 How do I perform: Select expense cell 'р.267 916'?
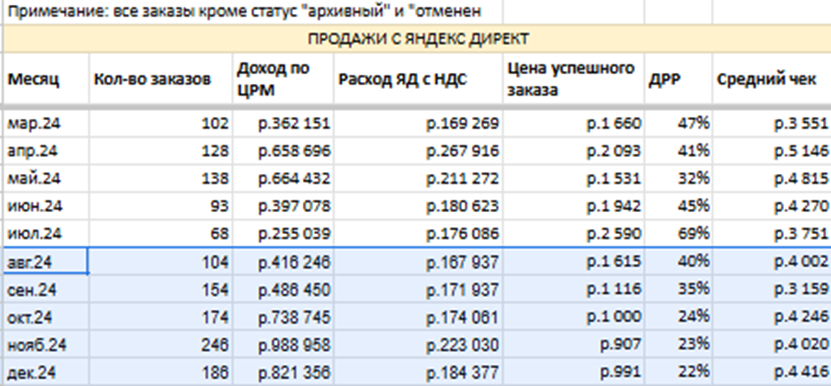[418, 151]
